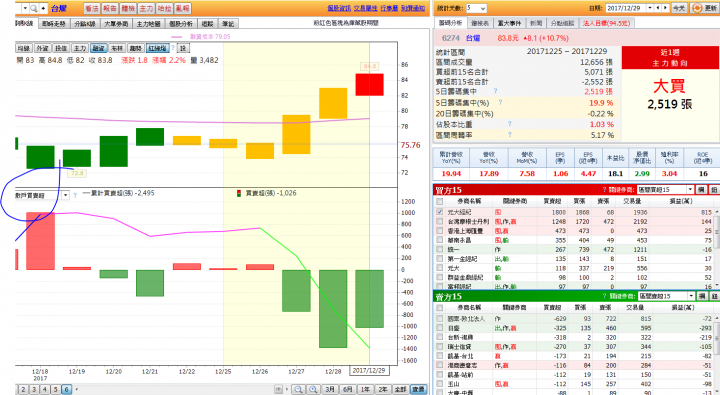The height and width of the screenshot is (395, 720).
Task: Click the 亂報 toolbar button
Action: point(183,8)
